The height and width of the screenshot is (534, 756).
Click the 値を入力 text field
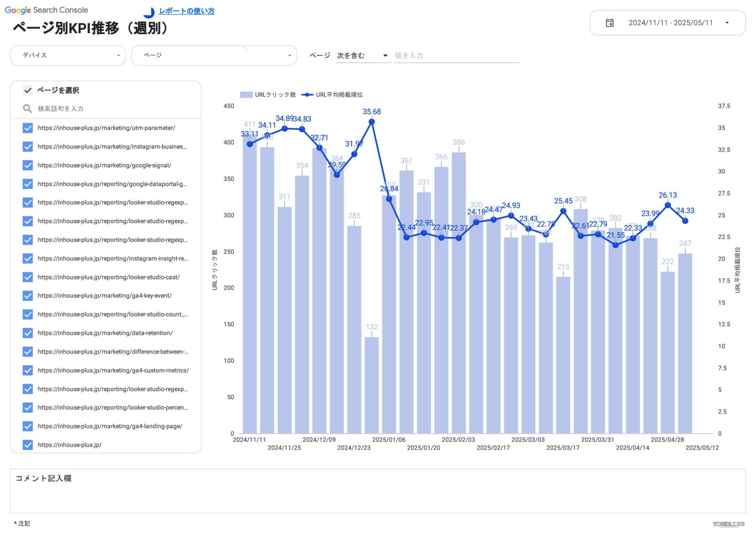(x=456, y=56)
